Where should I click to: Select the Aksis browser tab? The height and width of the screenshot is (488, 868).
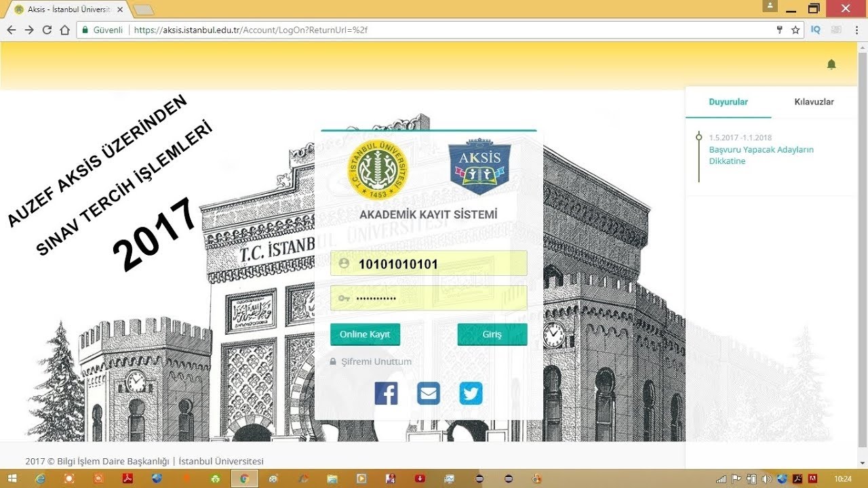[x=66, y=9]
